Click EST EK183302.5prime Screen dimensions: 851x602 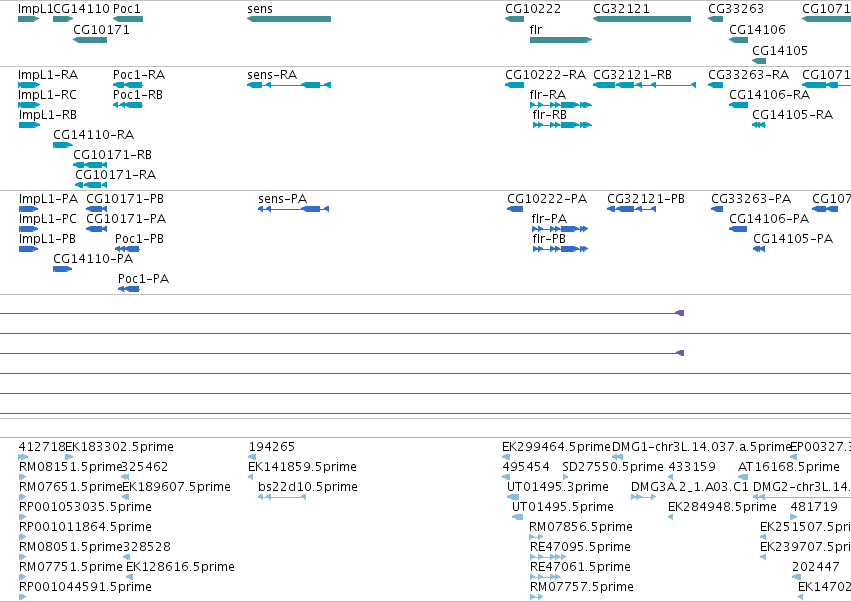pyautogui.click(x=119, y=447)
